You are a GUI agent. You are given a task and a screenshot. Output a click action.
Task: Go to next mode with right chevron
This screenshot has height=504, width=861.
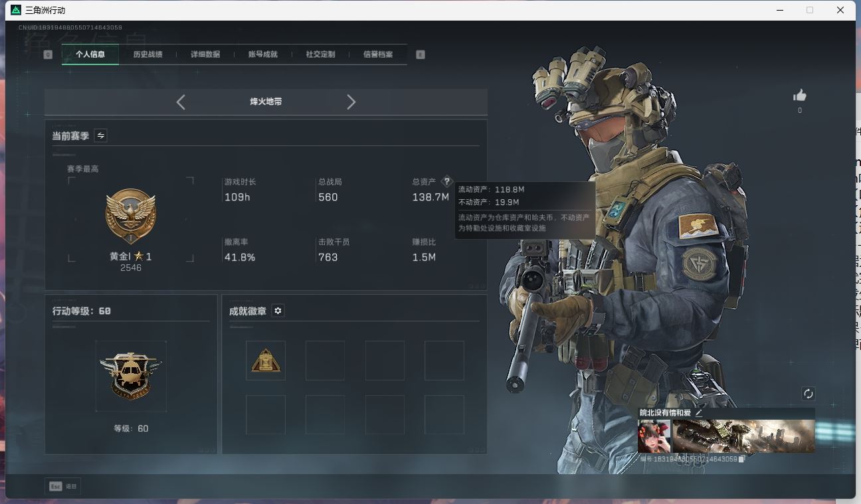(x=351, y=102)
